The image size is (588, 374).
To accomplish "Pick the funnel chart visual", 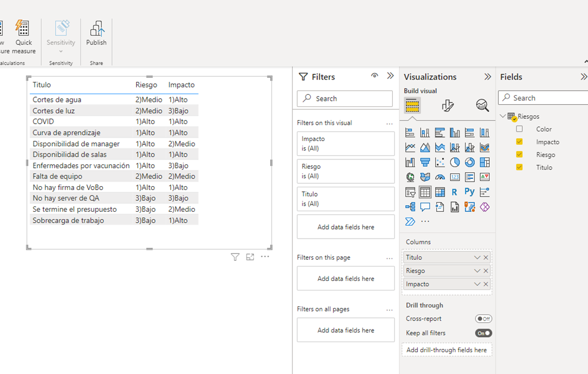I will [425, 162].
